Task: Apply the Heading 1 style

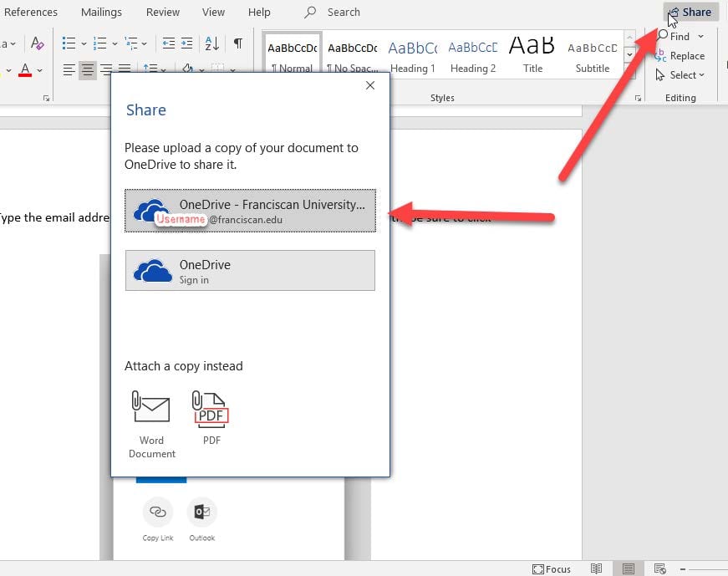Action: (x=413, y=54)
